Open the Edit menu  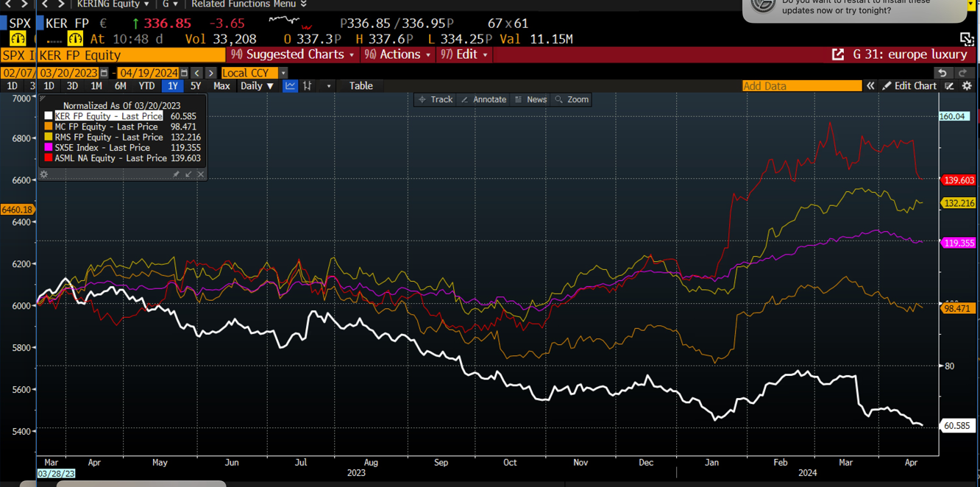[x=464, y=54]
